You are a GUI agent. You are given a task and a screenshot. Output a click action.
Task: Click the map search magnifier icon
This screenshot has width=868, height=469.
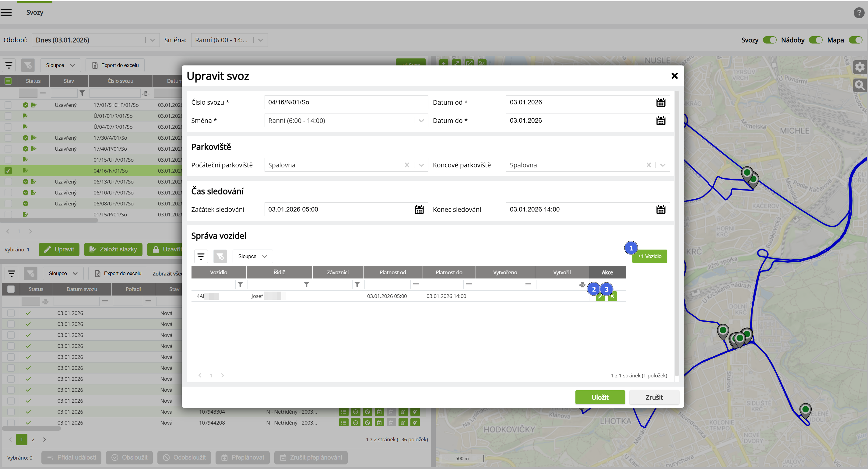(x=859, y=85)
